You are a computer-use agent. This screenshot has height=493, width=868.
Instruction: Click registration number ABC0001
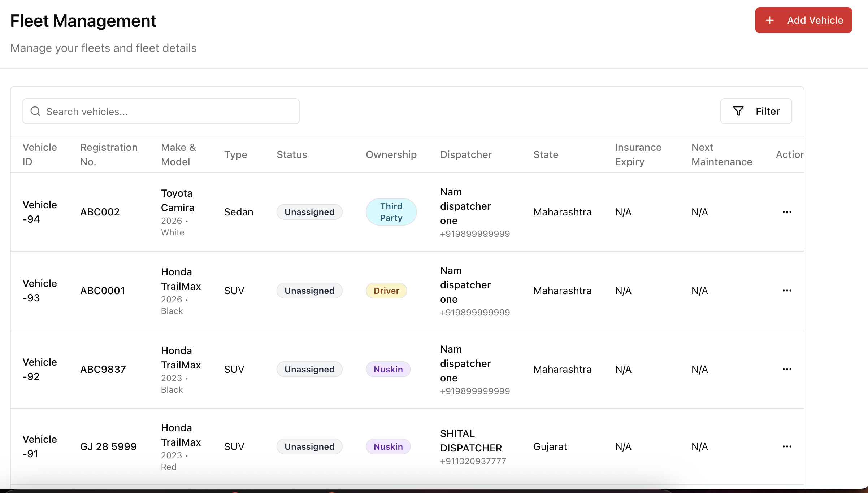[103, 291]
